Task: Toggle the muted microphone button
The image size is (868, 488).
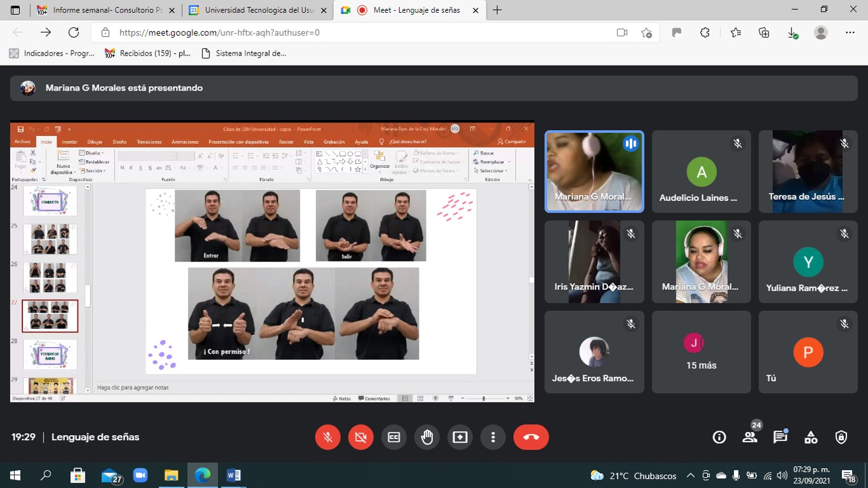Action: [327, 437]
